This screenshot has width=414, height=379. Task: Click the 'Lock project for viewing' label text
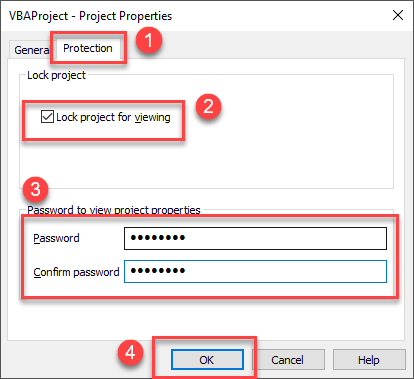tap(113, 117)
